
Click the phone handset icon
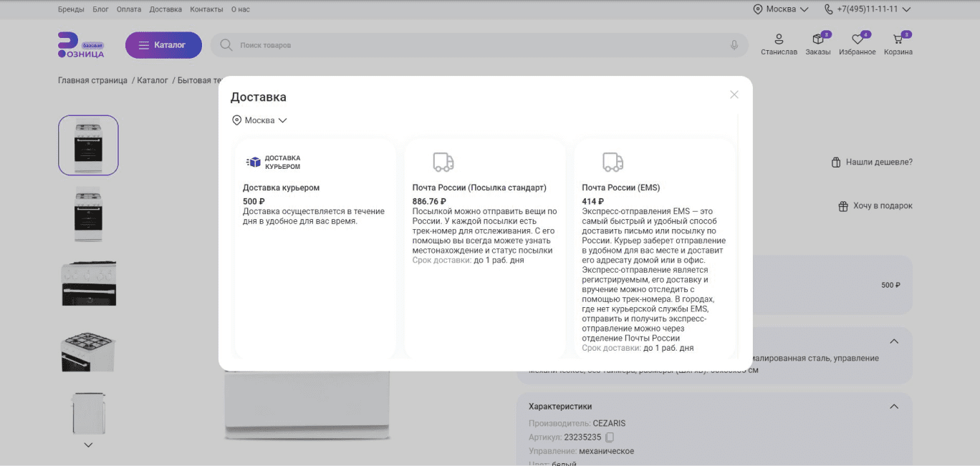point(829,9)
